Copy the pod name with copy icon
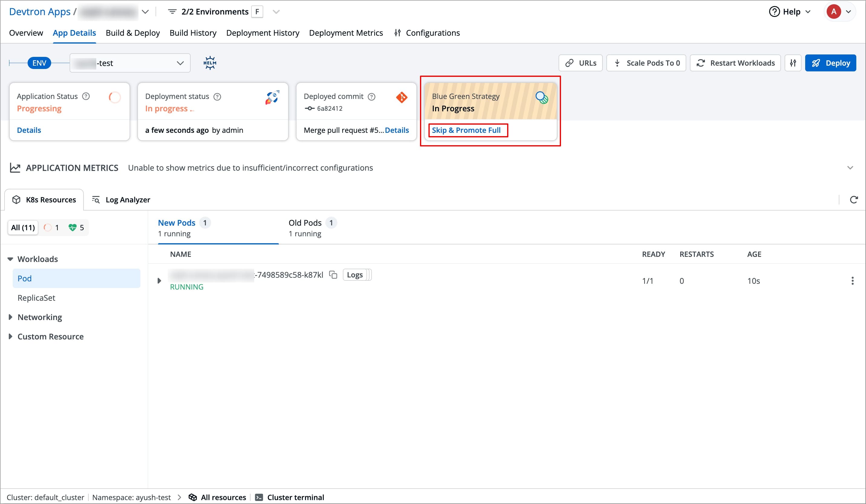Viewport: 866px width, 504px height. click(333, 275)
